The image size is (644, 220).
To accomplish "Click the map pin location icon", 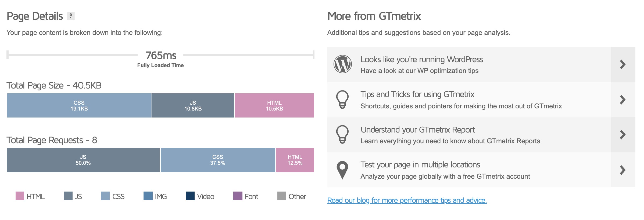I will pos(342,170).
